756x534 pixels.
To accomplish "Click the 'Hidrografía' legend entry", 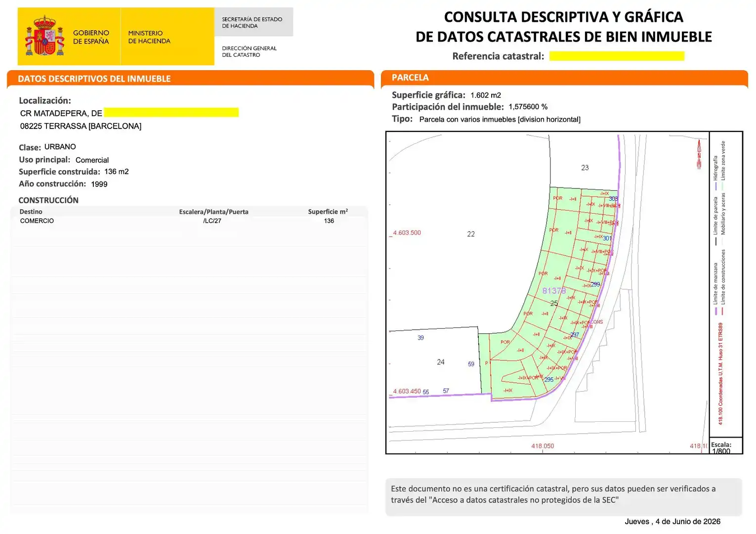I will (x=715, y=173).
